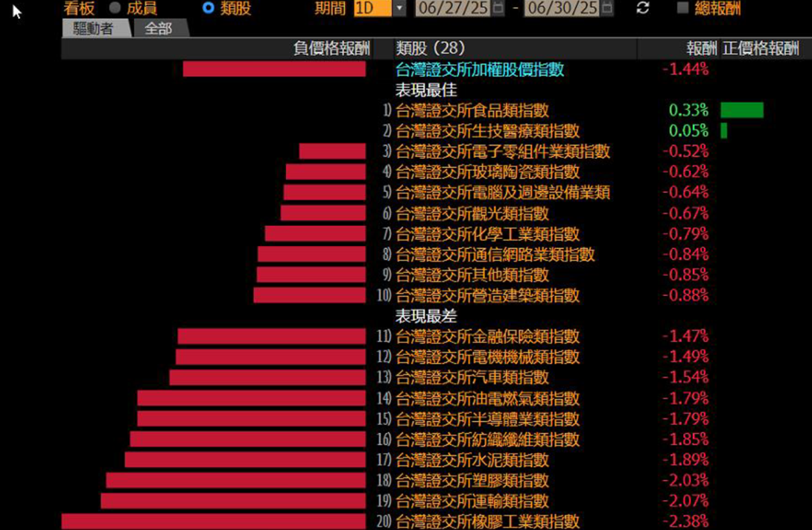This screenshot has width=812, height=530.
Task: Click the green bar for 生技醫療類指數
Action: [724, 131]
